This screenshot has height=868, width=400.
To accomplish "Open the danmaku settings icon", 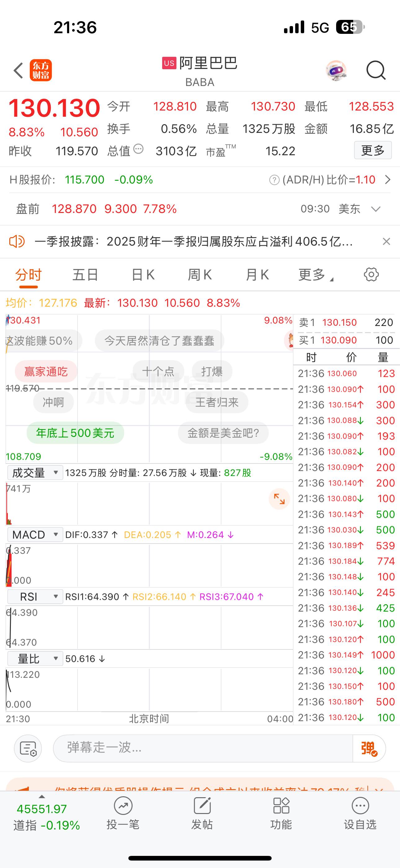I will tap(28, 748).
